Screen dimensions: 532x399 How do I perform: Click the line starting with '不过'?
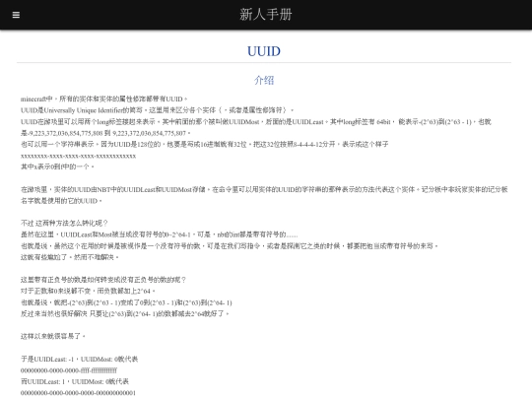click(x=64, y=224)
